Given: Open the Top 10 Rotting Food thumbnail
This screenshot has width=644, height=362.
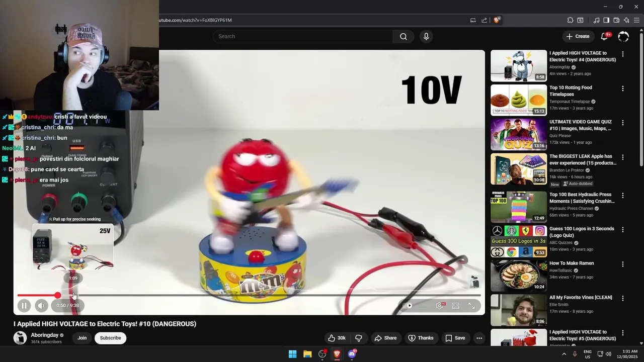Looking at the screenshot, I should (519, 100).
